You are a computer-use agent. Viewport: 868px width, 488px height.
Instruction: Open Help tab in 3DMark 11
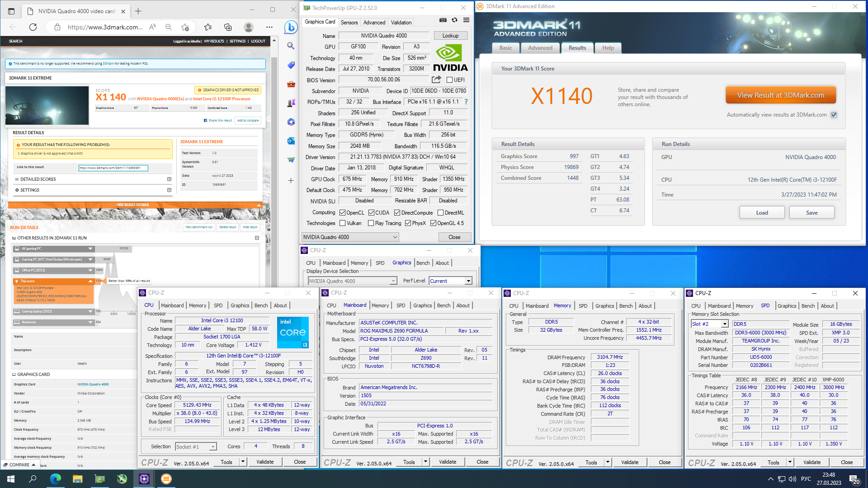pyautogui.click(x=608, y=48)
